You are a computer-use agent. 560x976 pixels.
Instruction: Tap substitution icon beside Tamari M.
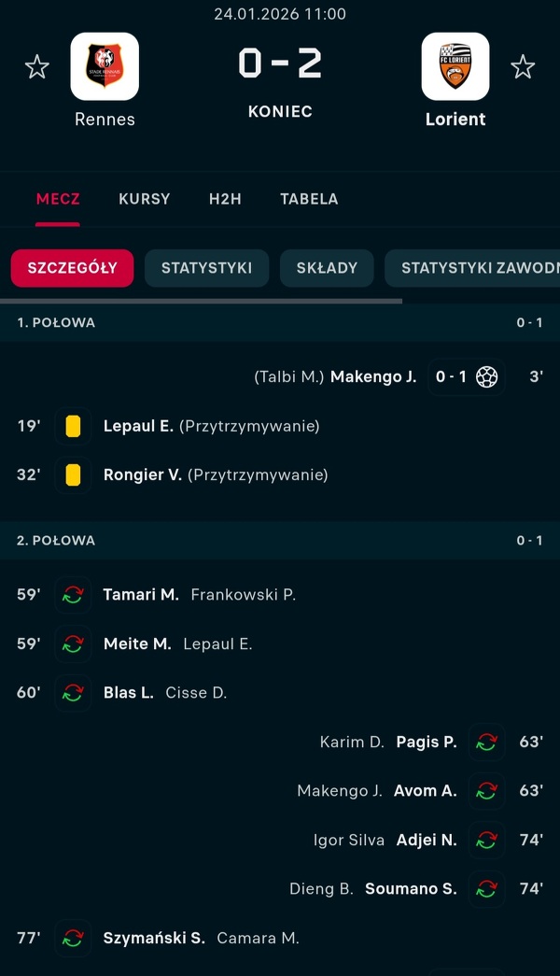73,595
